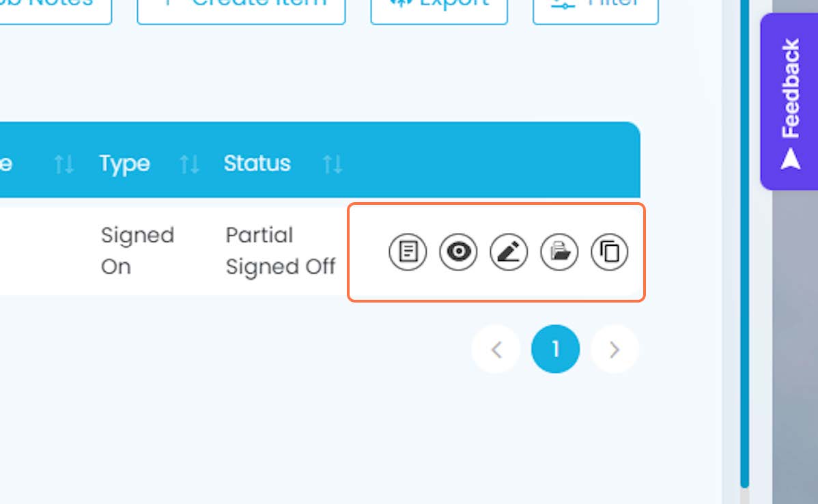The height and width of the screenshot is (504, 818).
Task: Sort by Type using its arrows icon
Action: click(189, 165)
